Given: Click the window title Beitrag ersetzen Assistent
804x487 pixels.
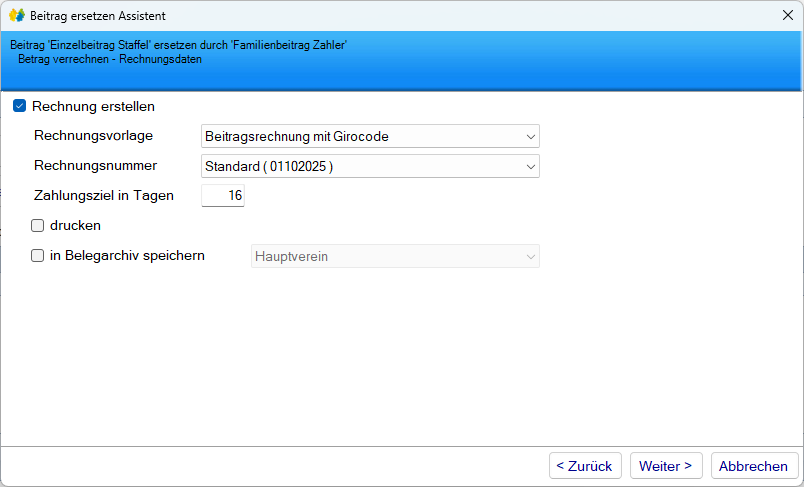Looking at the screenshot, I should click(98, 16).
